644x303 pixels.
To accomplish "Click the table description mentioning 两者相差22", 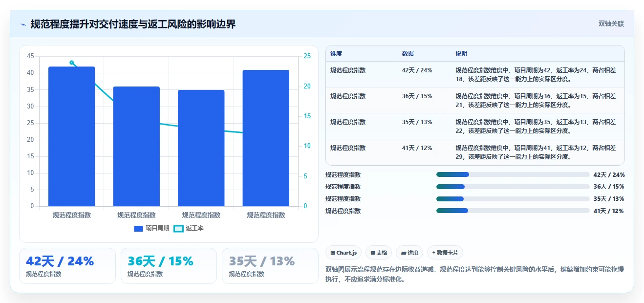I will 536,126.
